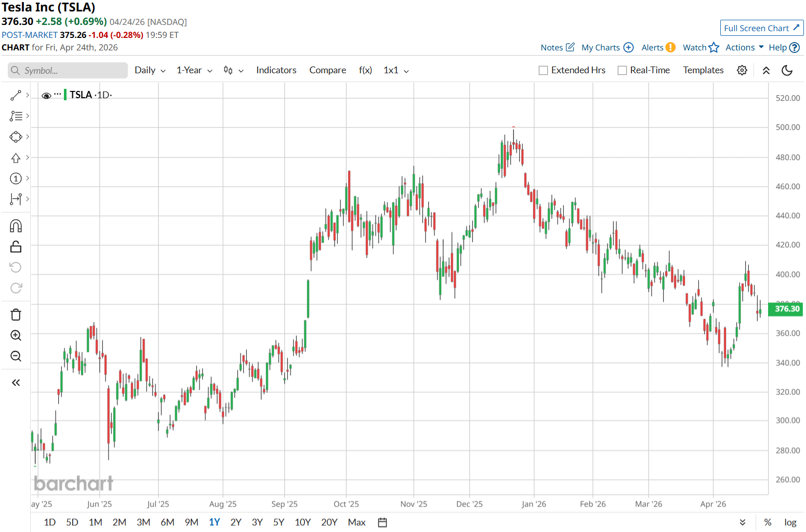
Task: Collapse the drawing tools sidebar
Action: [x=16, y=383]
